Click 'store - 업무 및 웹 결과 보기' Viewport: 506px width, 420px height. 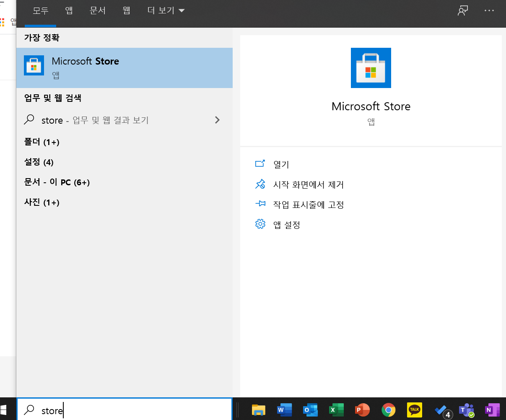125,120
